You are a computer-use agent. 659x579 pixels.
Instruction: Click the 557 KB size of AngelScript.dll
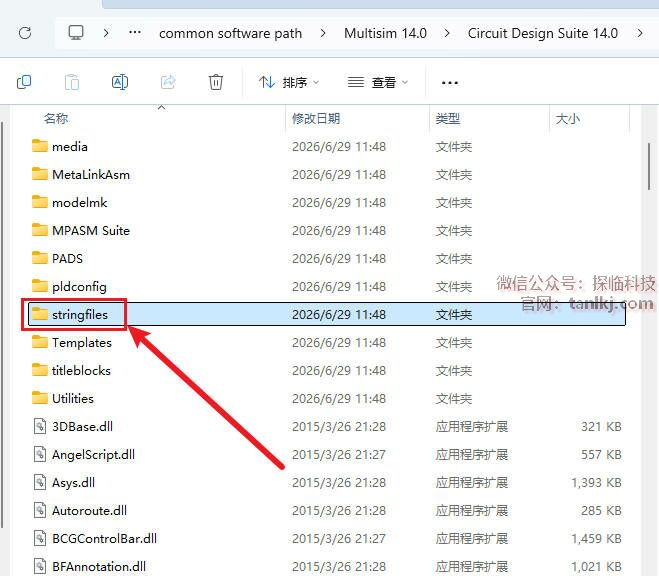(x=601, y=455)
